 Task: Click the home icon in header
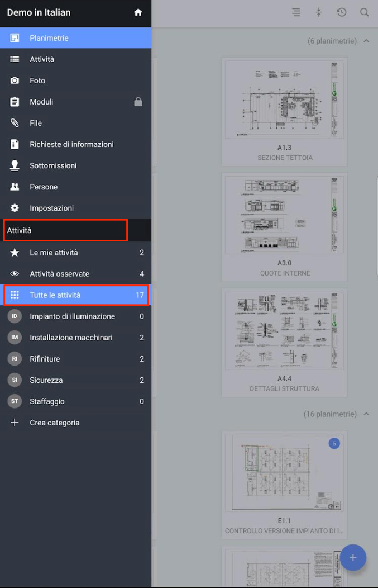[x=138, y=12]
